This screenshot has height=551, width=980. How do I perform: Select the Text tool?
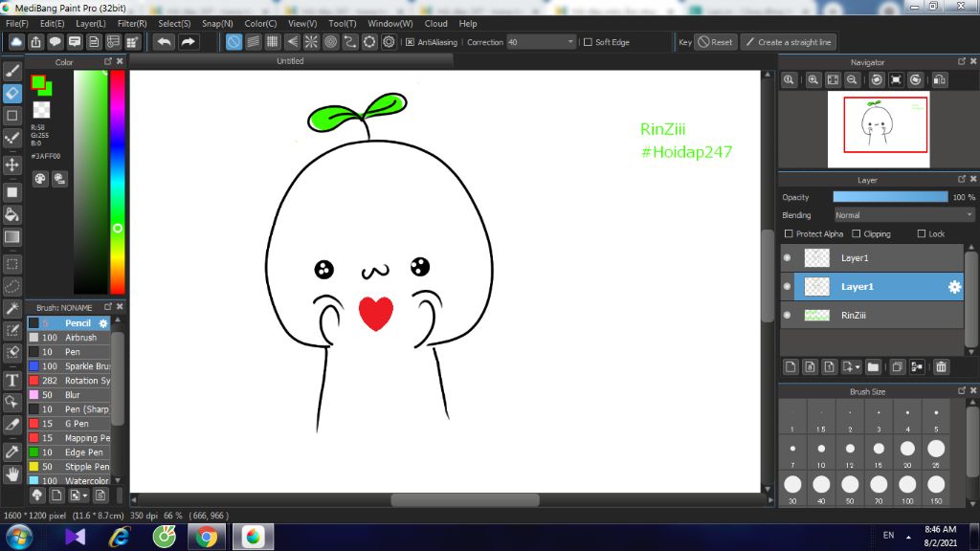click(12, 379)
